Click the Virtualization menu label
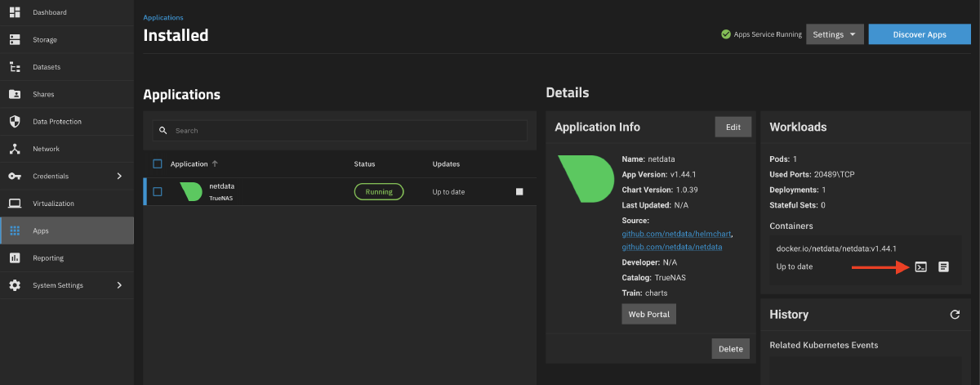Image resolution: width=980 pixels, height=385 pixels. (53, 204)
